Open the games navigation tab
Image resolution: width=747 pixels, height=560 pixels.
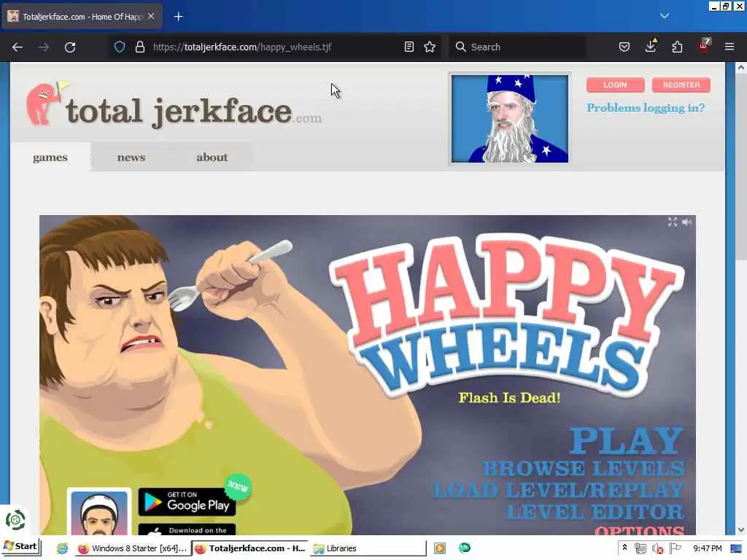(x=50, y=157)
